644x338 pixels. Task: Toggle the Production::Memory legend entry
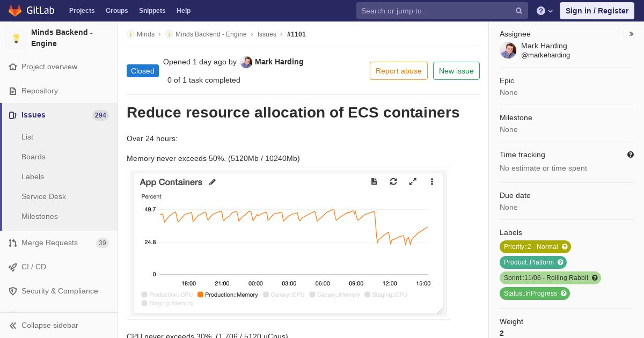(228, 295)
